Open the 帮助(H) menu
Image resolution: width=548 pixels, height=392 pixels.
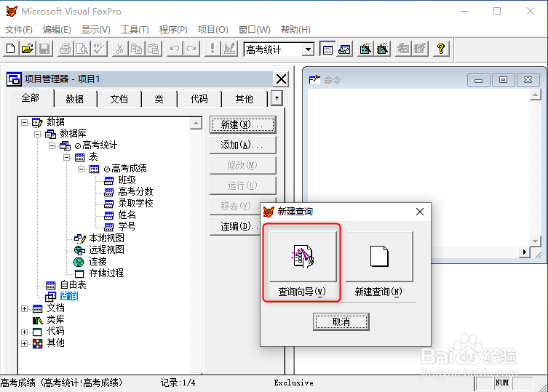(x=295, y=30)
